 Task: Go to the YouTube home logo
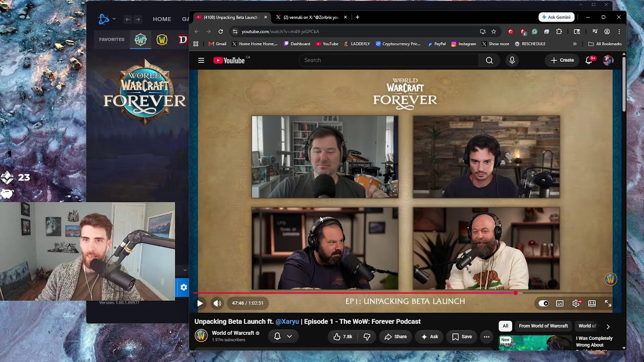click(x=229, y=60)
